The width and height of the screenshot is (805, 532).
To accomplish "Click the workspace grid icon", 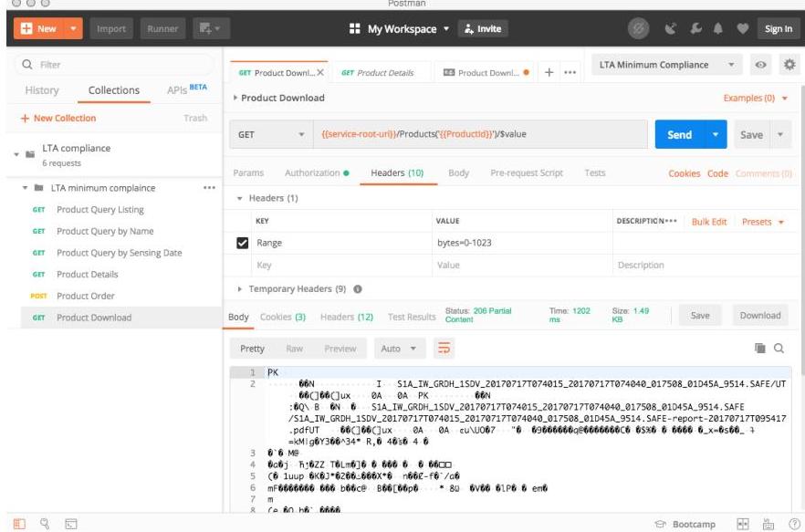I will tap(355, 29).
